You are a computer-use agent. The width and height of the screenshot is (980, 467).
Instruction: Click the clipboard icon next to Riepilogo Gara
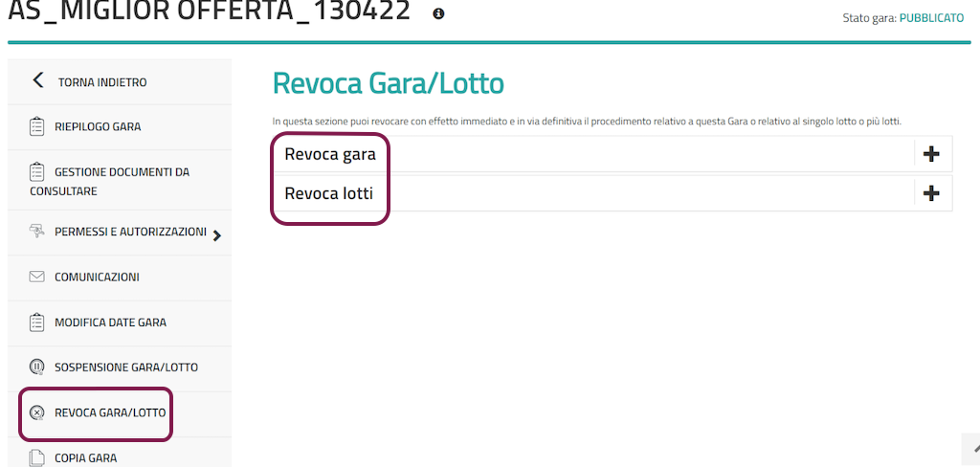(x=37, y=127)
